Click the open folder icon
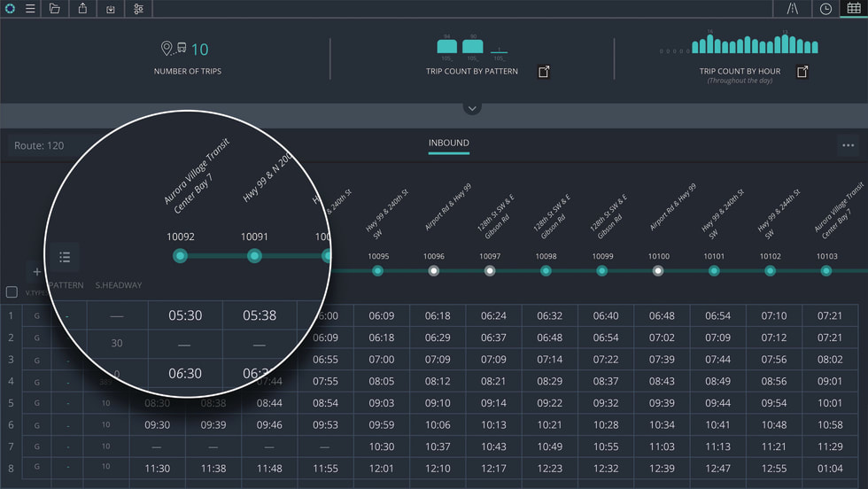 [x=55, y=9]
